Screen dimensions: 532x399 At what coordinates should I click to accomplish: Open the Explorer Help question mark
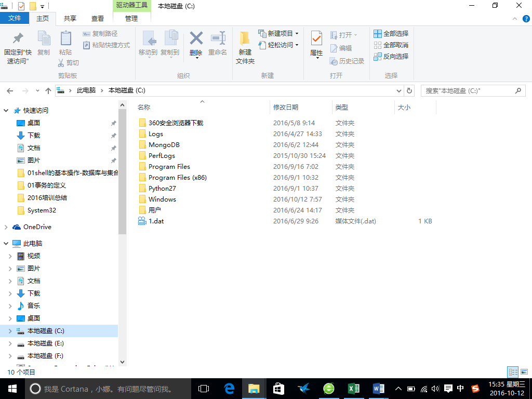coord(526,19)
